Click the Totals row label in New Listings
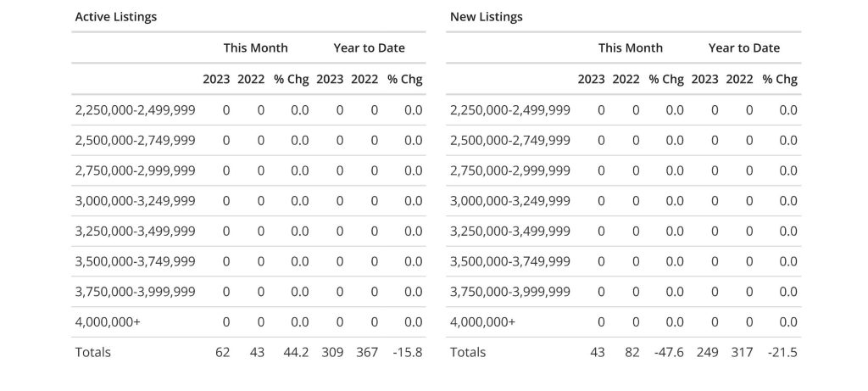868x391 pixels. point(468,352)
